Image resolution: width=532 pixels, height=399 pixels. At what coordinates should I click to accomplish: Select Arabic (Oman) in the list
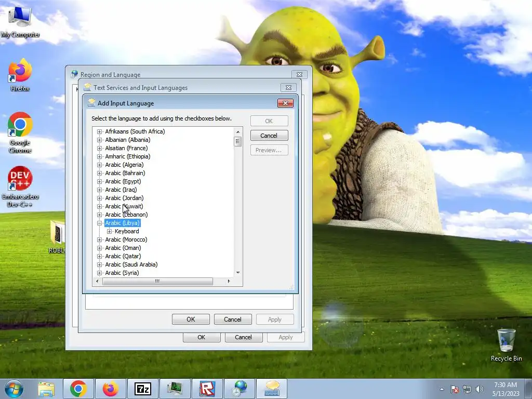[123, 248]
